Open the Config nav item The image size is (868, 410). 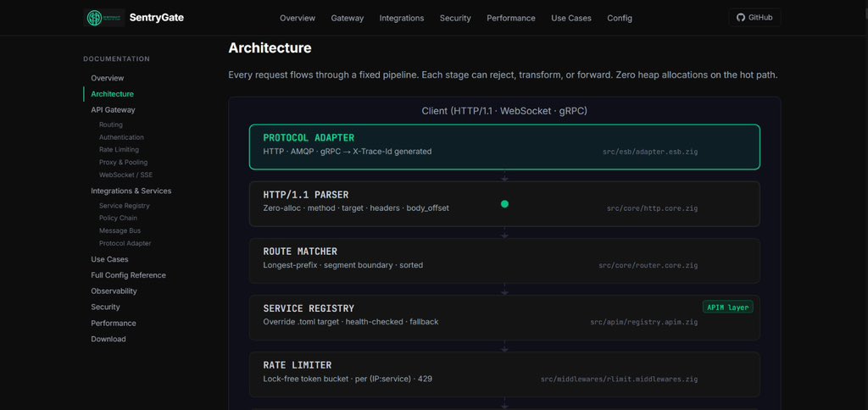point(620,19)
